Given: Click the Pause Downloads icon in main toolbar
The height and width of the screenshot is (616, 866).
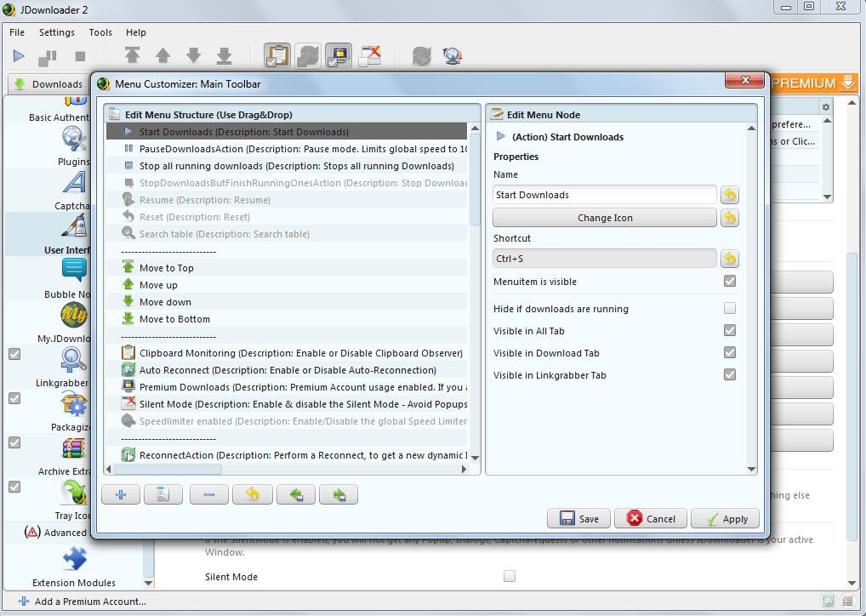Looking at the screenshot, I should 48,57.
